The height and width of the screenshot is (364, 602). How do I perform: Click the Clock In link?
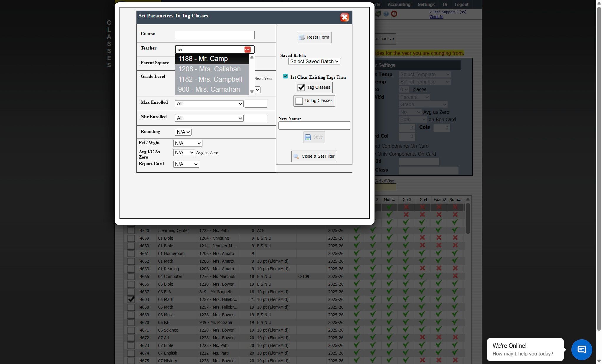coord(436,17)
